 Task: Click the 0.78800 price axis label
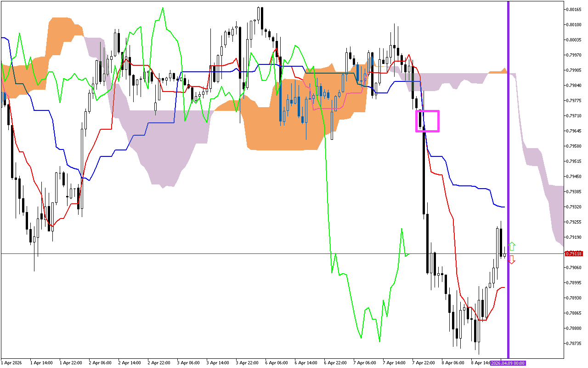click(574, 328)
